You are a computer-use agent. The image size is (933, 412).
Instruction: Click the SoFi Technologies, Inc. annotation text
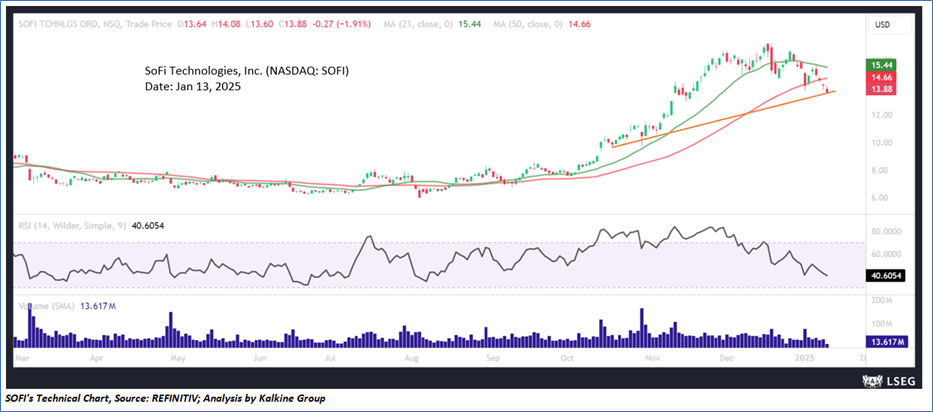pyautogui.click(x=247, y=71)
